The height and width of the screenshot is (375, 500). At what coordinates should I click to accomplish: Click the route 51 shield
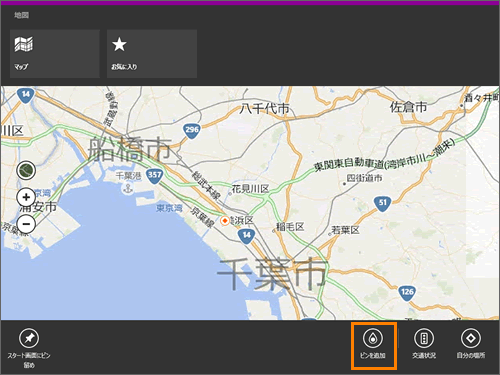click(382, 204)
